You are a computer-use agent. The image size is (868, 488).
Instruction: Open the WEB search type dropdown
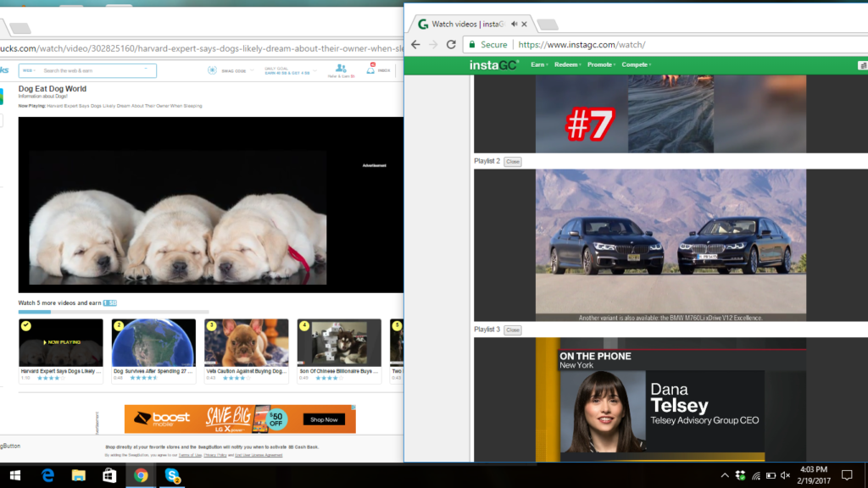[x=29, y=71]
